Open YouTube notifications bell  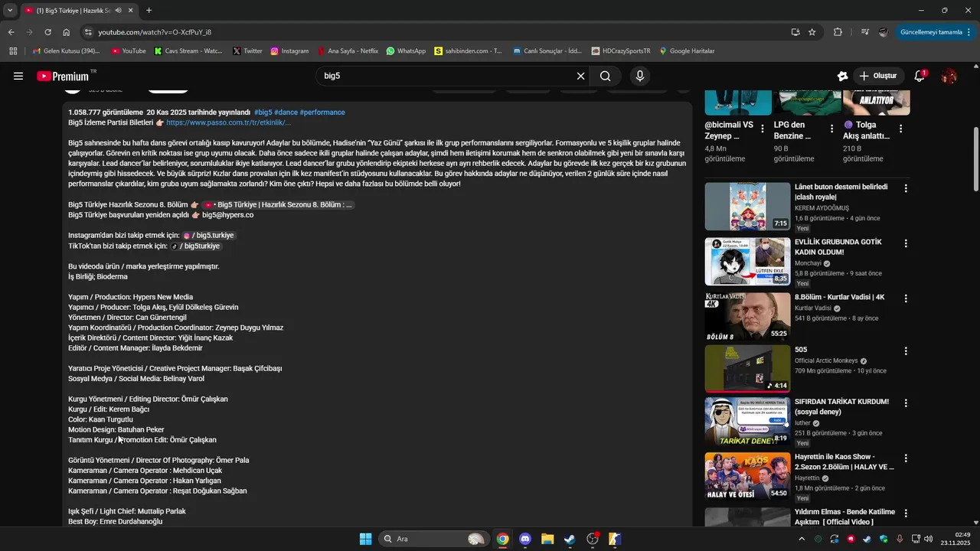coord(920,76)
